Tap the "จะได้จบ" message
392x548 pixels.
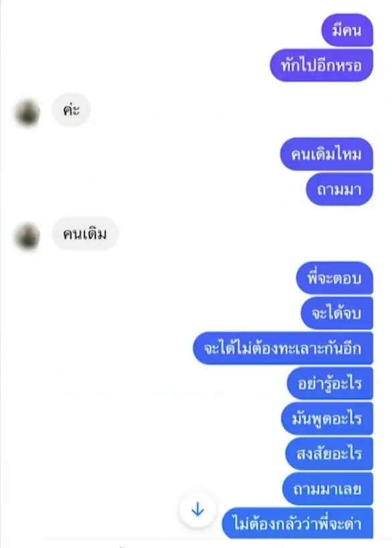pyautogui.click(x=337, y=313)
